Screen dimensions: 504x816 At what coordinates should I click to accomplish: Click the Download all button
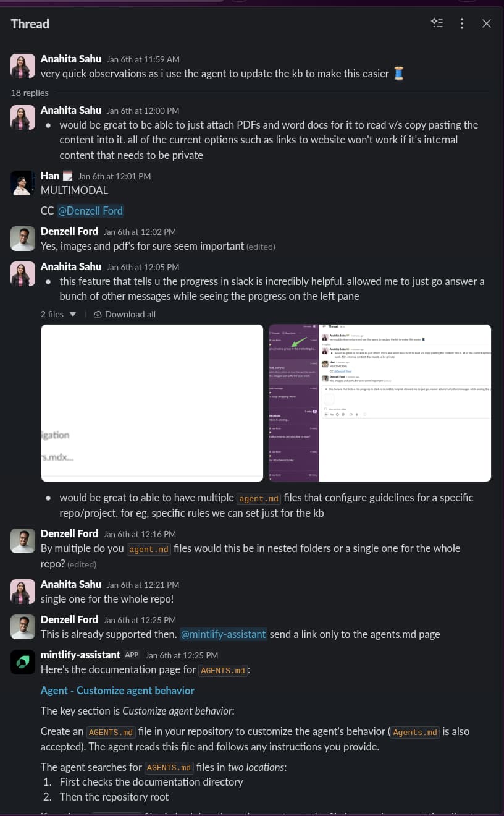130,314
